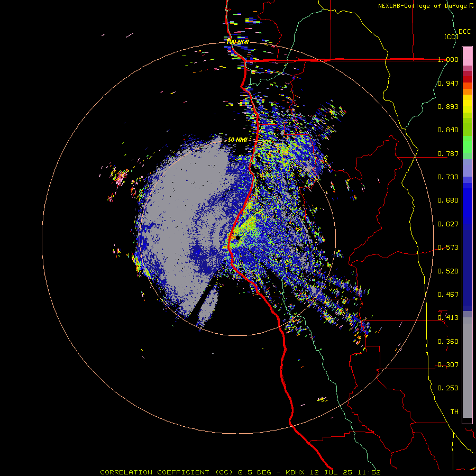Pick the dark red color bar segment
Image resolution: width=476 pixels, height=476 pixels.
467,79
